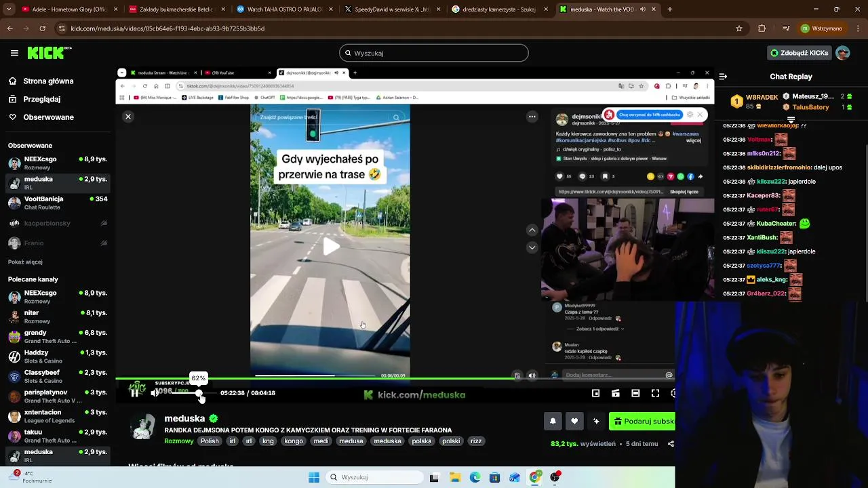
Task: Open grendy recommended channel
Action: pyautogui.click(x=57, y=336)
